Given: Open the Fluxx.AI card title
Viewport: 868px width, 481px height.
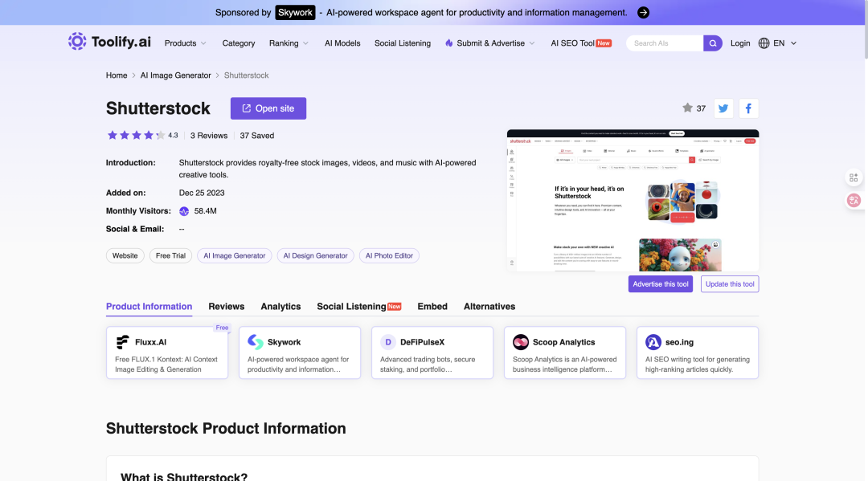Looking at the screenshot, I should pyautogui.click(x=150, y=342).
